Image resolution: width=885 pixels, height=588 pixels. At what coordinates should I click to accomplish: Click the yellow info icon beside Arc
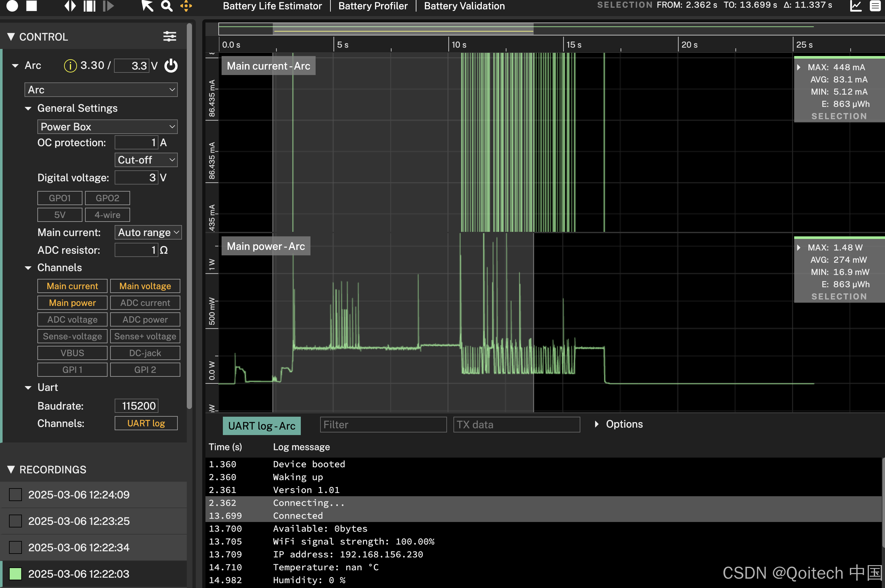[x=70, y=66]
